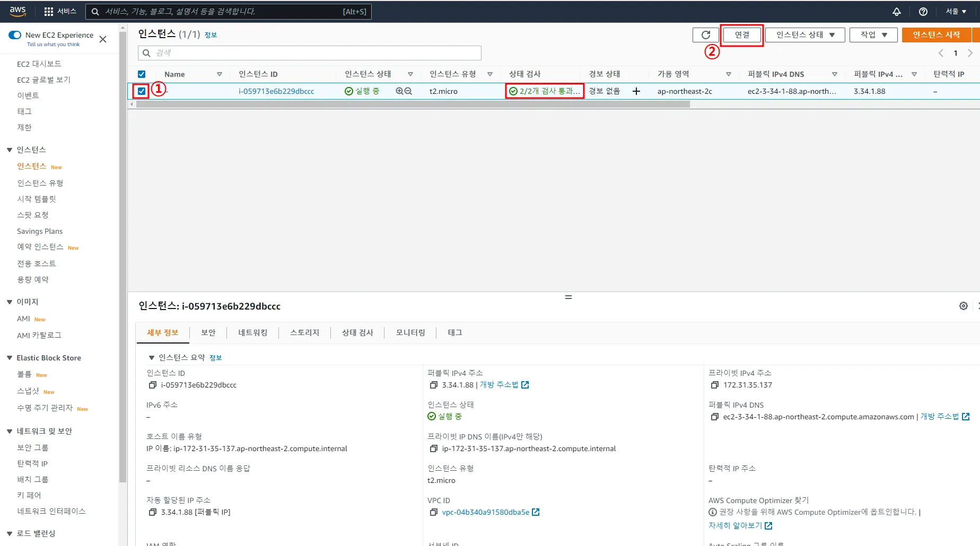
Task: Collapse the Elastic Block Store section
Action: (x=10, y=358)
